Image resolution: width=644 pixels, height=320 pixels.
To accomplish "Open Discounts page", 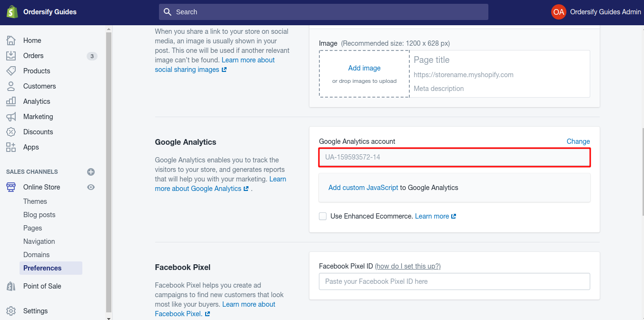I will pos(38,132).
